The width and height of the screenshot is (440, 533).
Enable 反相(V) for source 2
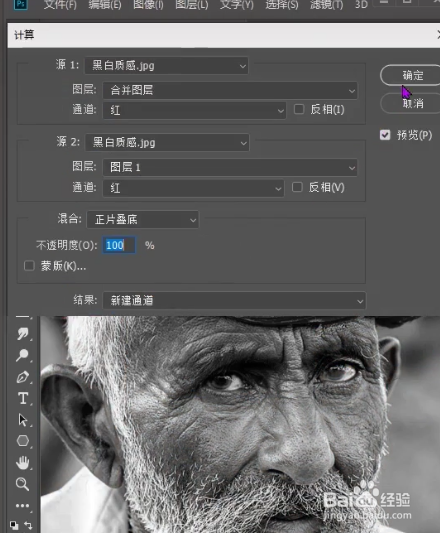pos(297,187)
